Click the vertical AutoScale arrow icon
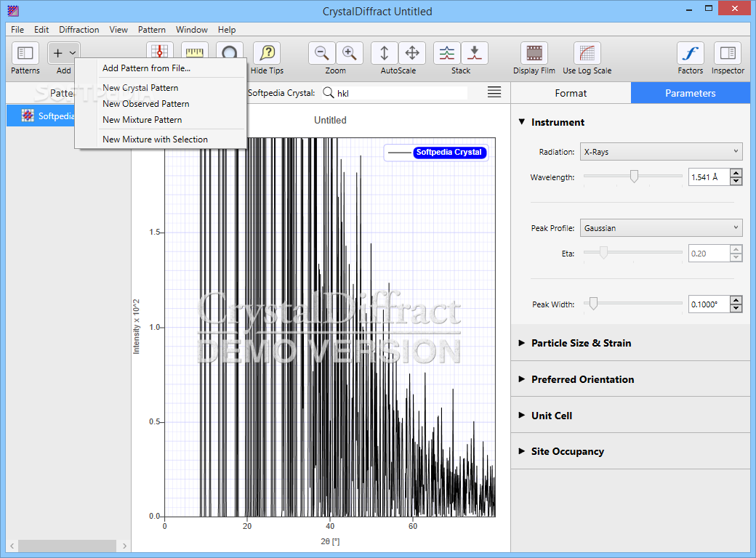This screenshot has width=756, height=558. [385, 54]
